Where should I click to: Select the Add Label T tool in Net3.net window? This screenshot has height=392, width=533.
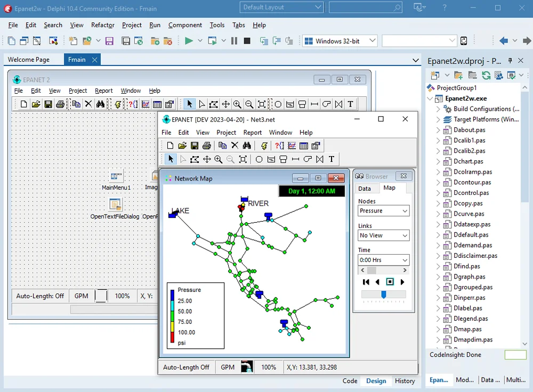tap(332, 159)
